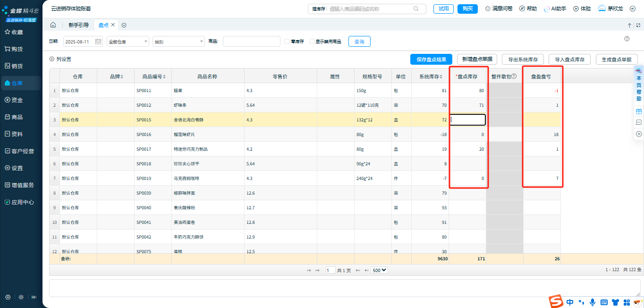The height and width of the screenshot is (308, 644).
Task: Collapse the sidebar with the arrow icon
Action: (x=34, y=297)
